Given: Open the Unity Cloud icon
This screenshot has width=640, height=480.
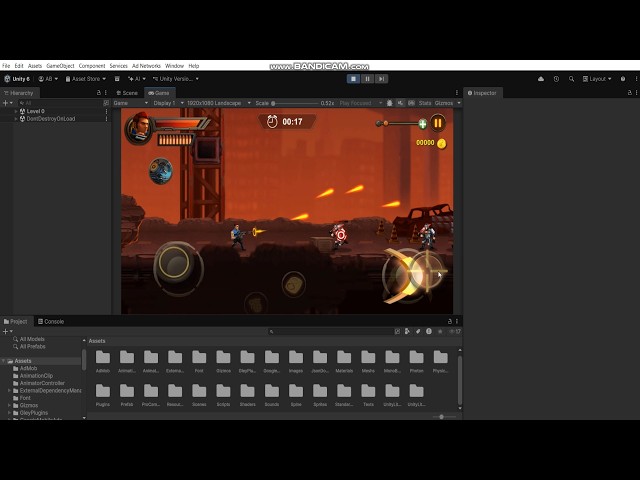Looking at the screenshot, I should click(x=541, y=79).
